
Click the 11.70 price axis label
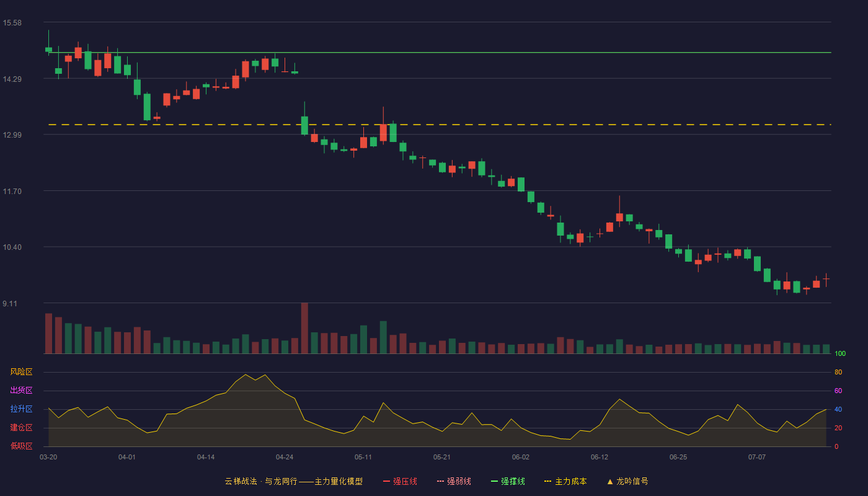pos(12,192)
